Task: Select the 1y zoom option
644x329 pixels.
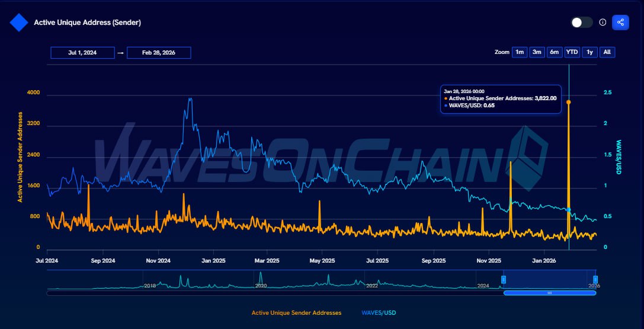Action: 589,52
